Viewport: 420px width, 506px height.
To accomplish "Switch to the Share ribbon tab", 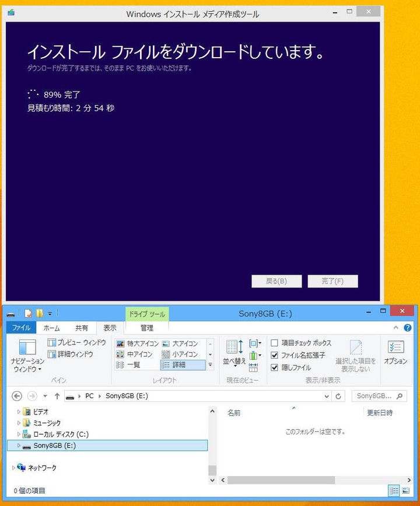I will (x=81, y=328).
